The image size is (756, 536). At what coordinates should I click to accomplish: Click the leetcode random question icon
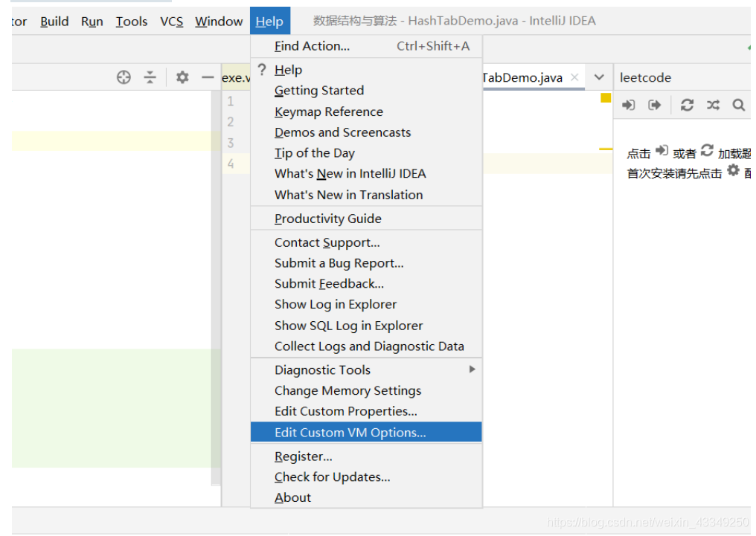point(713,105)
